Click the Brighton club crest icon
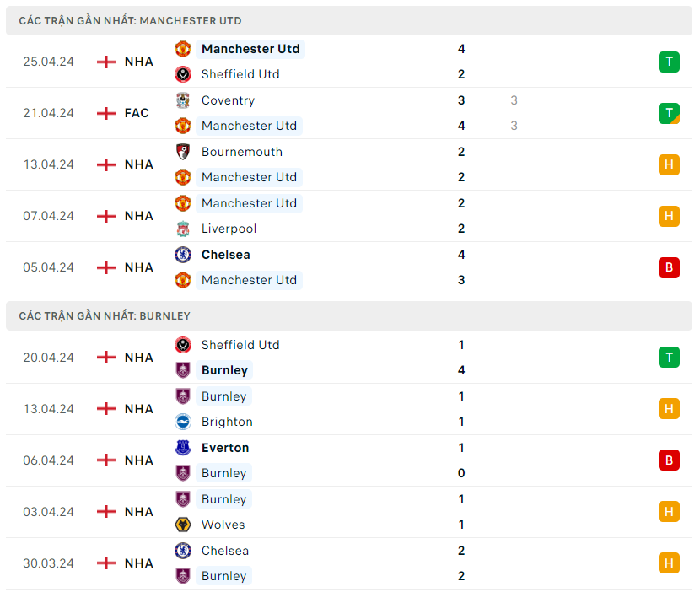This screenshot has height=603, width=700. click(182, 422)
